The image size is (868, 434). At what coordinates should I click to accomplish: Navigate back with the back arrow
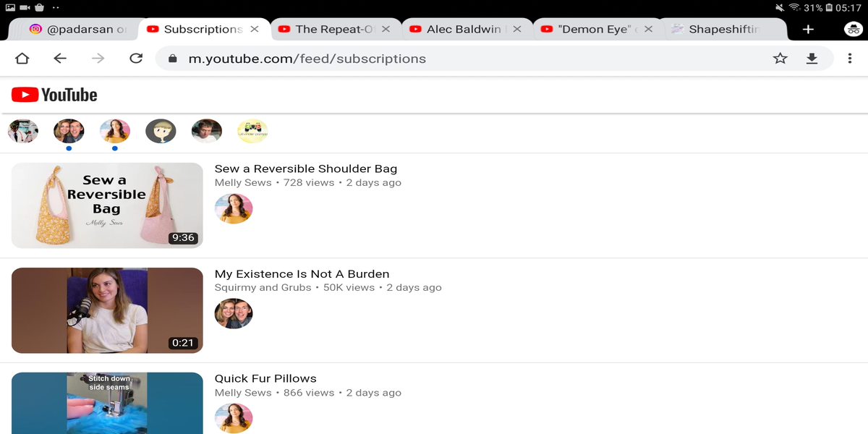click(60, 59)
